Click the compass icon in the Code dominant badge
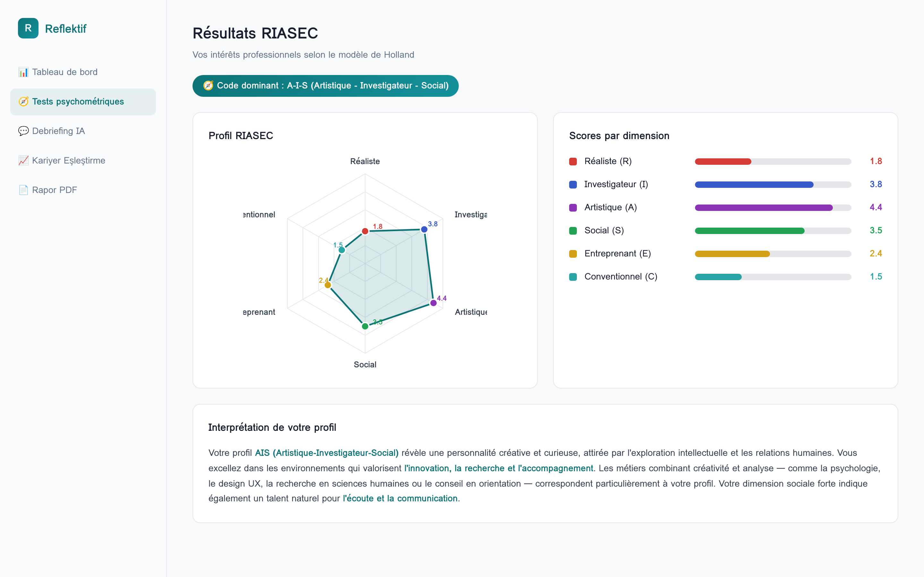Viewport: 924px width, 577px height. [x=208, y=86]
